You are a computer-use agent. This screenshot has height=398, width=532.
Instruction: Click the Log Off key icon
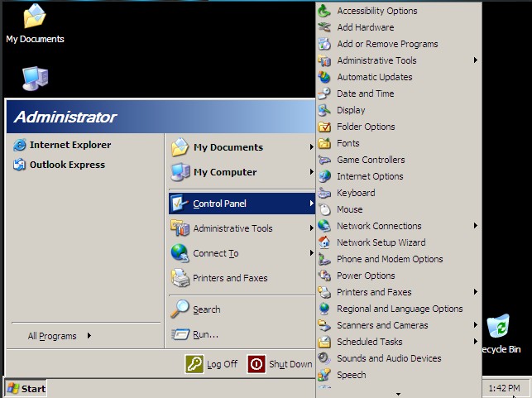(194, 364)
